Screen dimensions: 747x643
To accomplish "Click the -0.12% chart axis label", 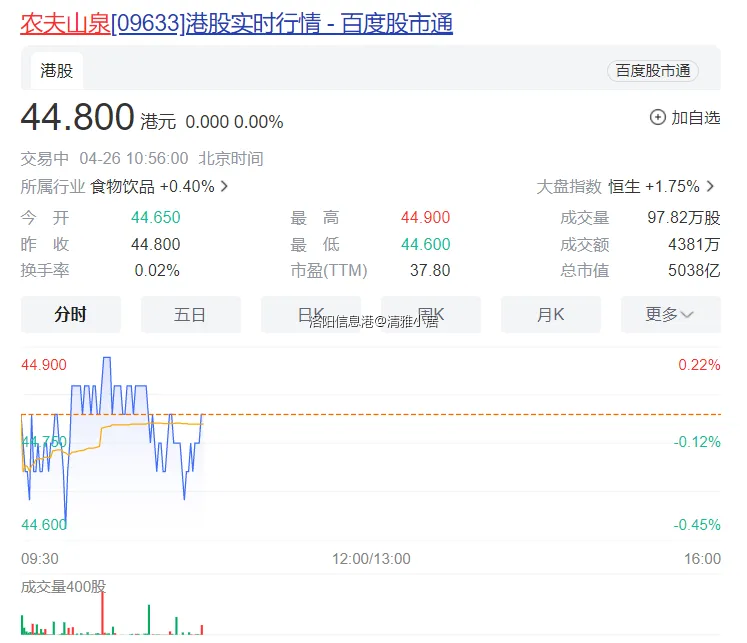I will coord(697,442).
